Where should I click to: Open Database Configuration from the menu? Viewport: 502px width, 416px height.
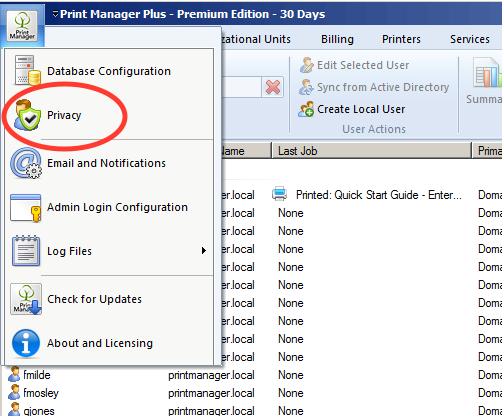coord(109,71)
